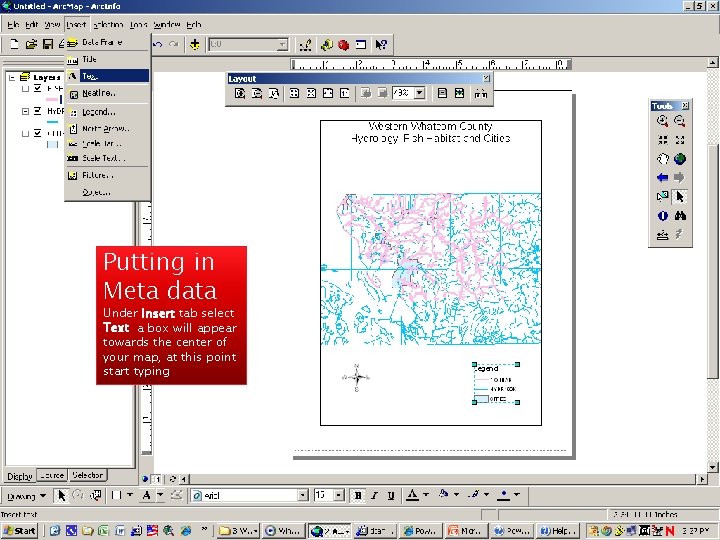Click the north arrow on map layout
Screen dimensions: 720x540
pos(356,377)
